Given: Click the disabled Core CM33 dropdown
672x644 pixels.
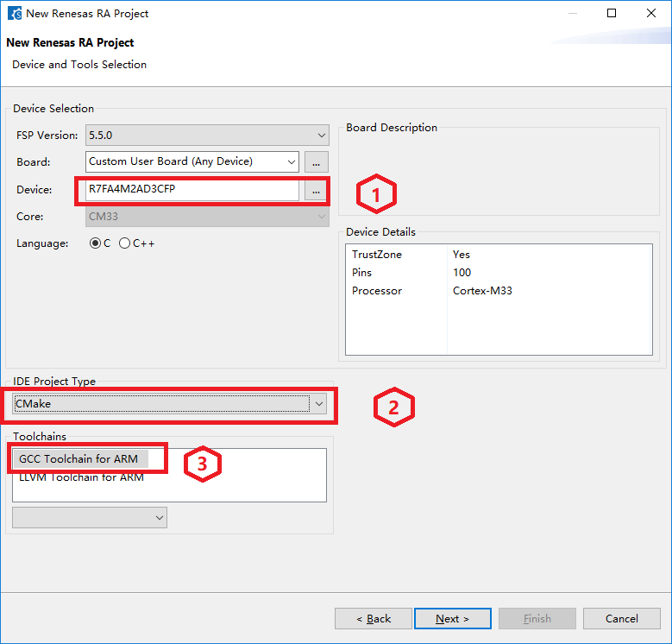Looking at the screenshot, I should click(x=207, y=217).
